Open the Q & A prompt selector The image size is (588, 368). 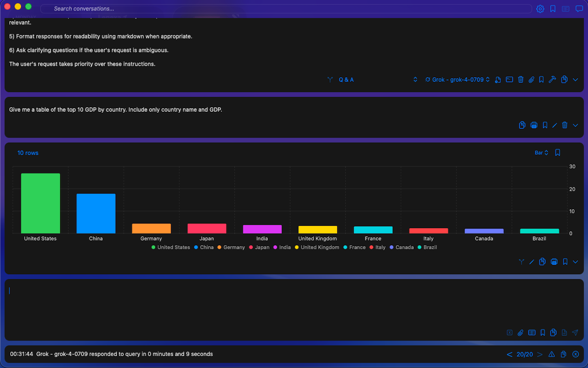346,80
